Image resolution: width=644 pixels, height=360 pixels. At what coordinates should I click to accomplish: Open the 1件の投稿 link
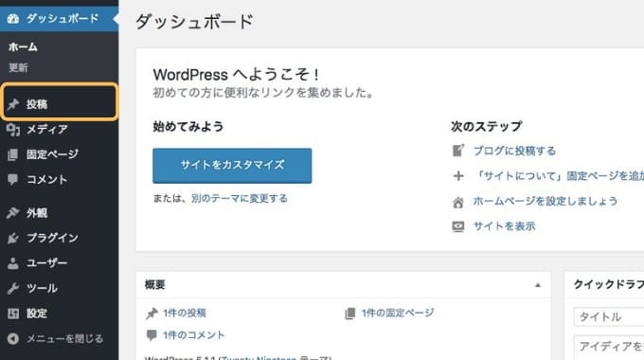click(x=185, y=314)
